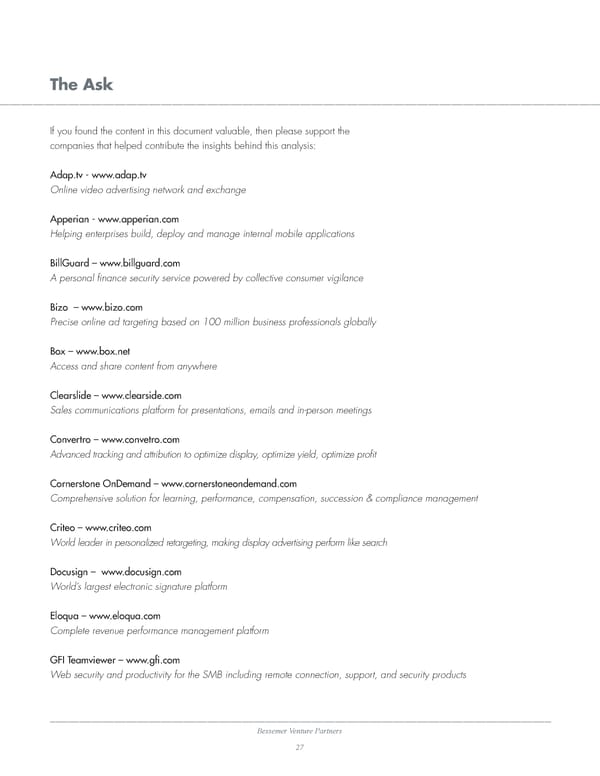Image resolution: width=600 pixels, height=776 pixels.
Task: Click the www.eloqua.com link
Action: click(124, 616)
